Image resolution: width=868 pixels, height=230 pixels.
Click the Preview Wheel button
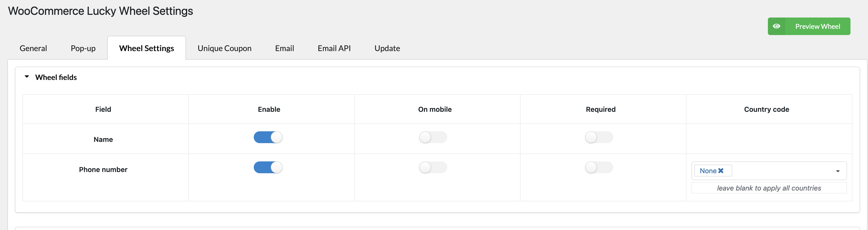[809, 26]
